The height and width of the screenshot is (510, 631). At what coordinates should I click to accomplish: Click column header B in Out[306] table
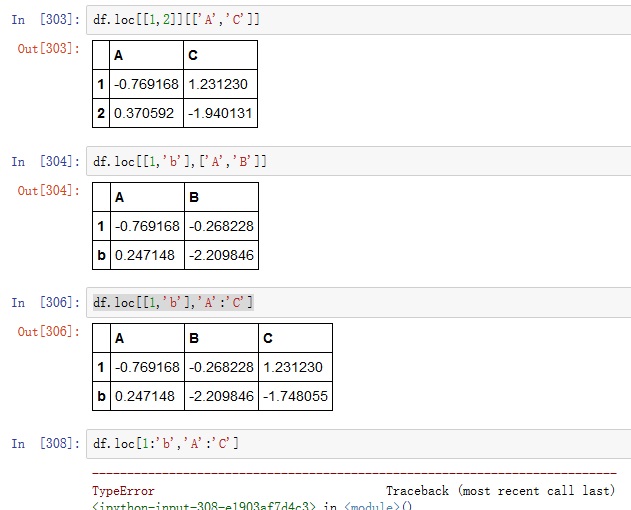click(194, 338)
